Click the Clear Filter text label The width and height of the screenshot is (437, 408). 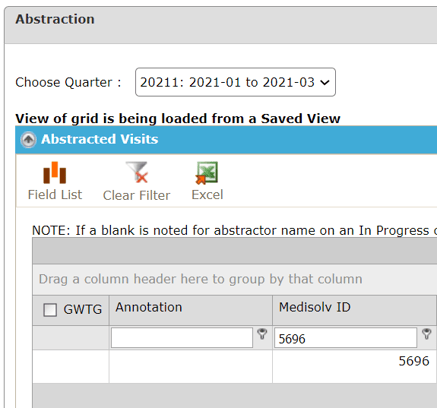(137, 195)
